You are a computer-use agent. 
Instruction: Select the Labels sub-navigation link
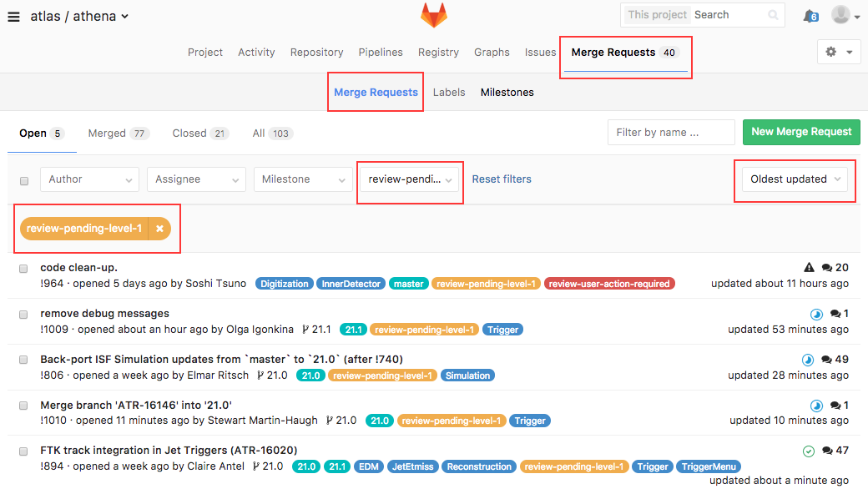coord(449,93)
